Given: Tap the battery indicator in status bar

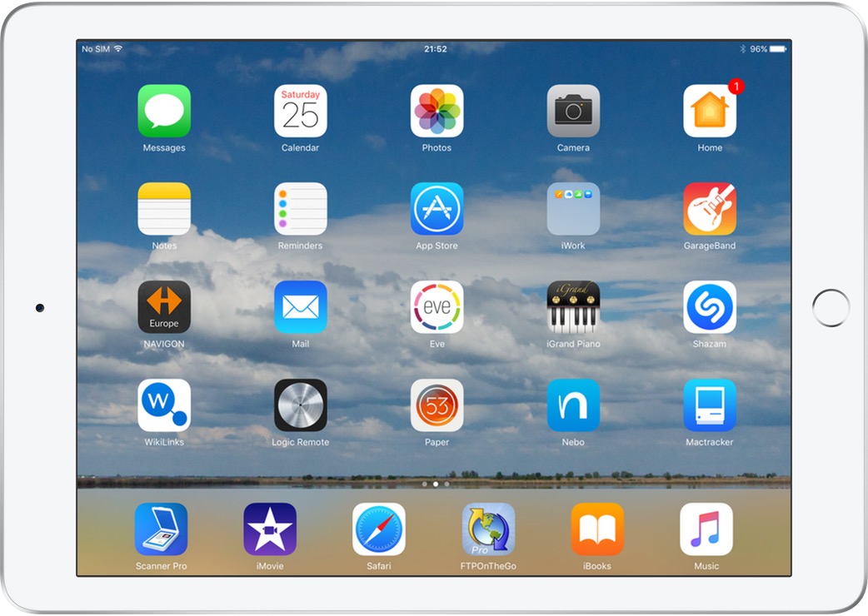Looking at the screenshot, I should point(778,48).
